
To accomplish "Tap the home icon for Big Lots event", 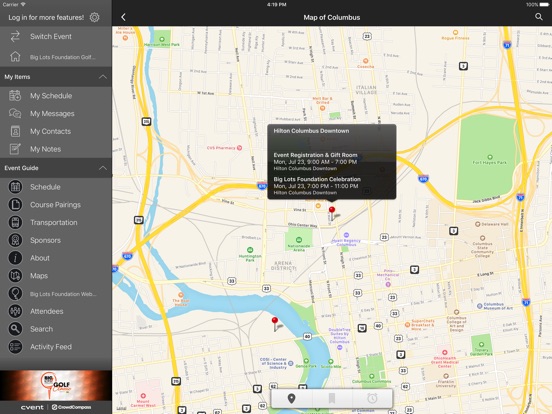I will [x=15, y=56].
